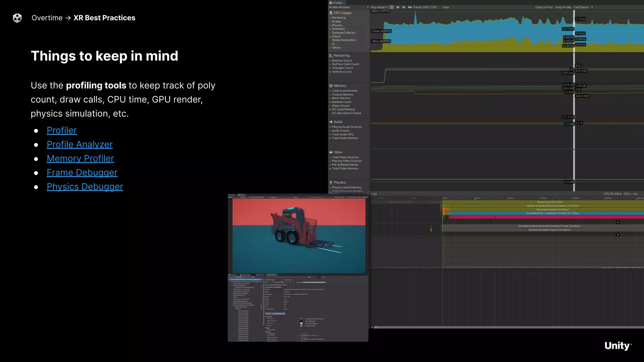
Task: Toggle Triangles Count in Rendering legend
Action: 341,68
